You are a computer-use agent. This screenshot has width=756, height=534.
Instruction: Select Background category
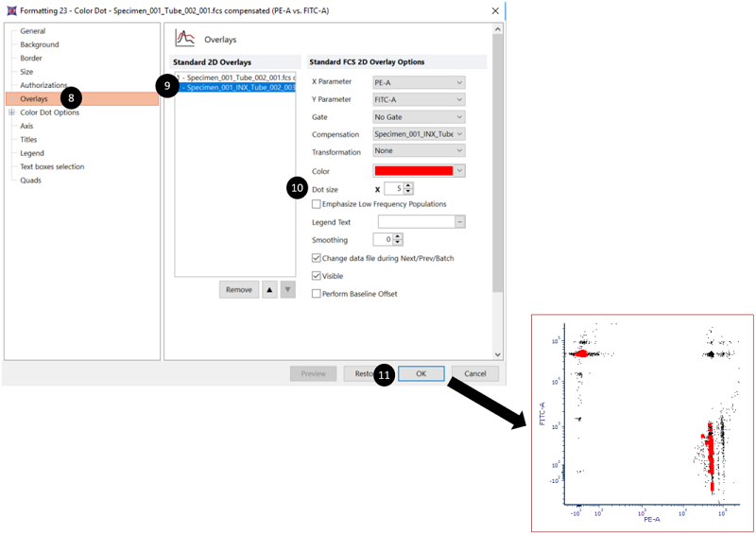point(40,44)
